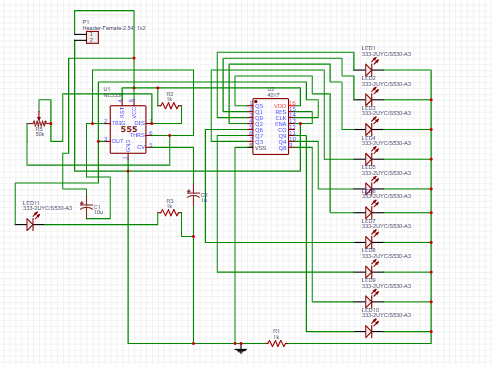The height and width of the screenshot is (365, 492).
Task: Select the LED3 diode symbol
Action: click(x=371, y=126)
